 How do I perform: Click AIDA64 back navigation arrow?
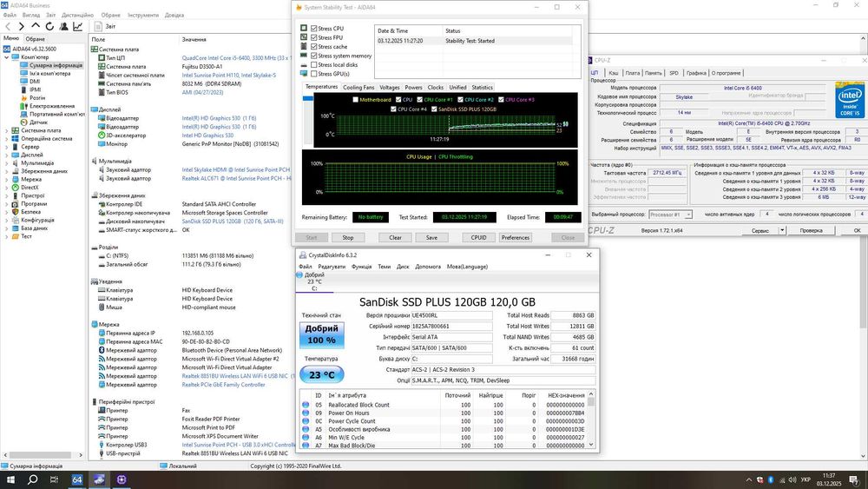pos(8,27)
